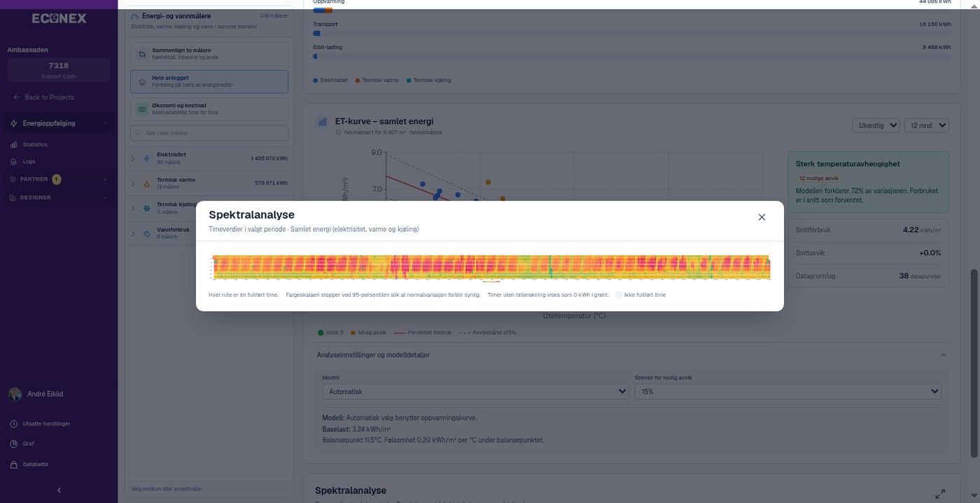Image resolution: width=980 pixels, height=503 pixels.
Task: Open the Energioppfølging menu
Action: pos(59,123)
